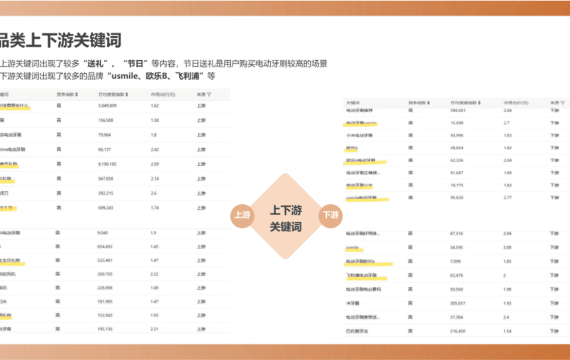Select the 巴氏刷牙法 keyword row
The image size is (570, 360).
(456, 331)
